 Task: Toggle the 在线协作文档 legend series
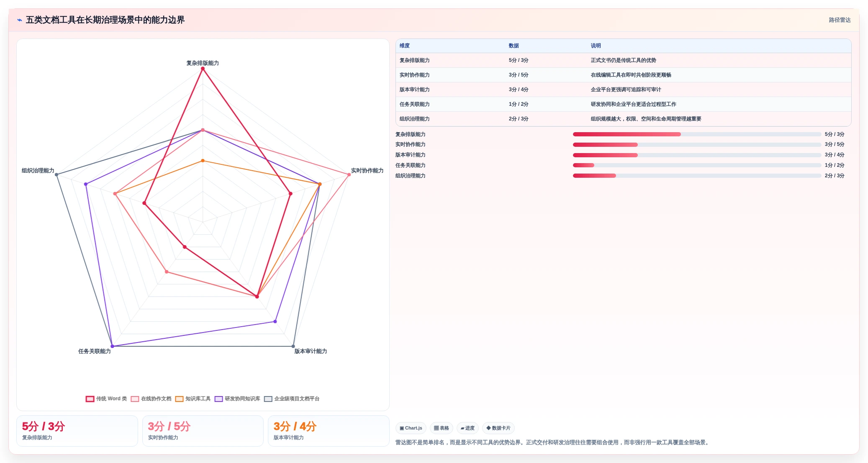151,399
